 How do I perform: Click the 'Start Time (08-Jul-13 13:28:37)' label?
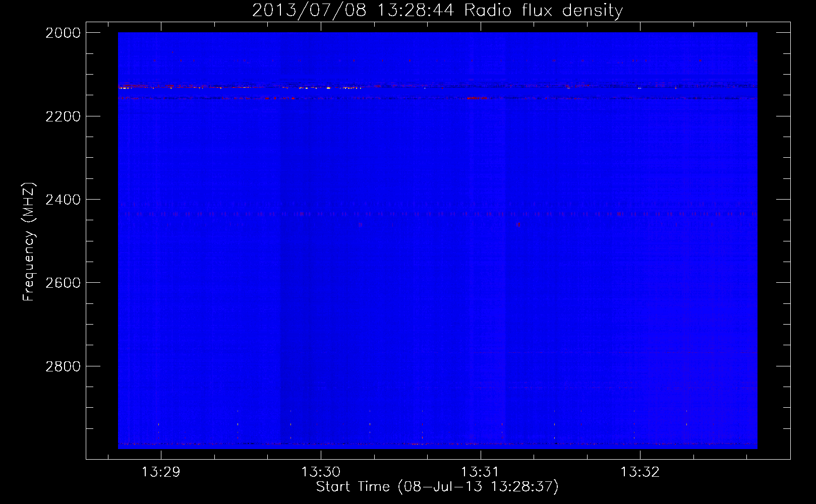(x=437, y=487)
